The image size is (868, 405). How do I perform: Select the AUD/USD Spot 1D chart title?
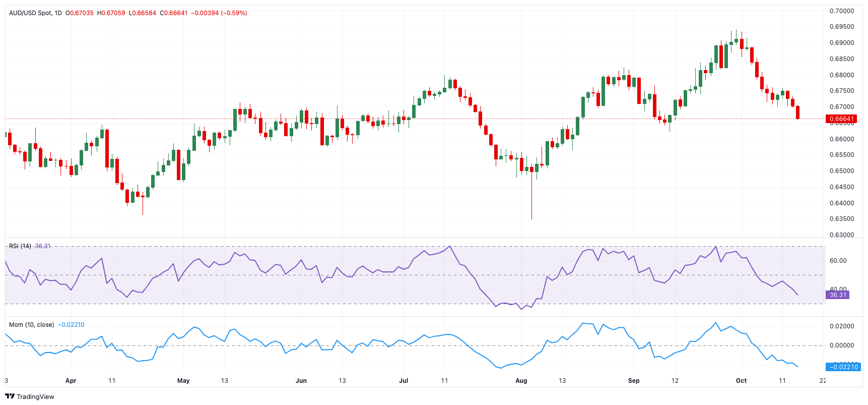(35, 13)
